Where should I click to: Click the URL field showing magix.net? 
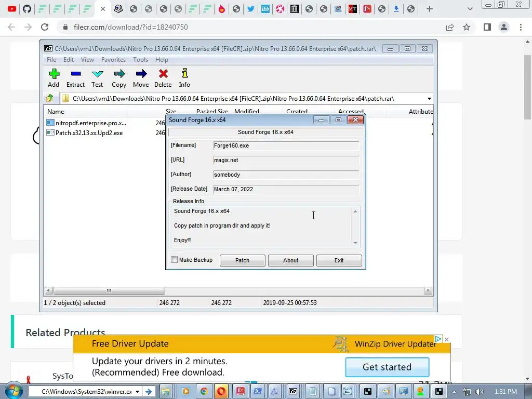pyautogui.click(x=286, y=160)
